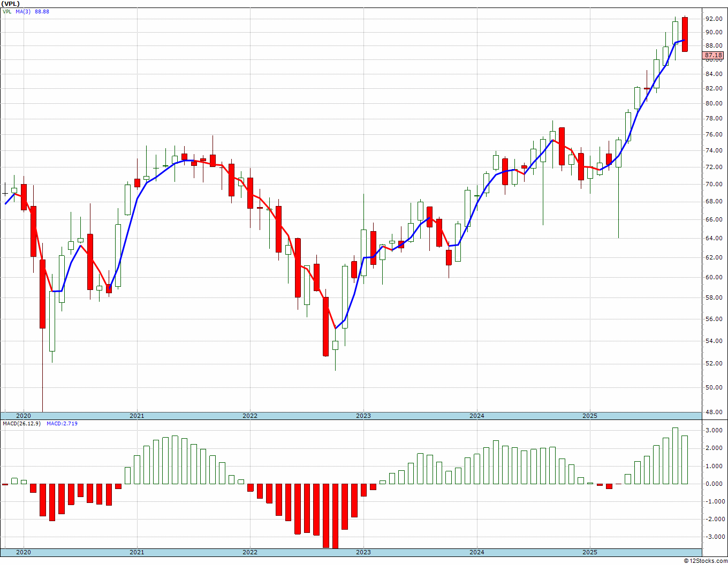Image resolution: width=728 pixels, height=565 pixels.
Task: Click the 80.00 price axis label
Action: pos(714,103)
